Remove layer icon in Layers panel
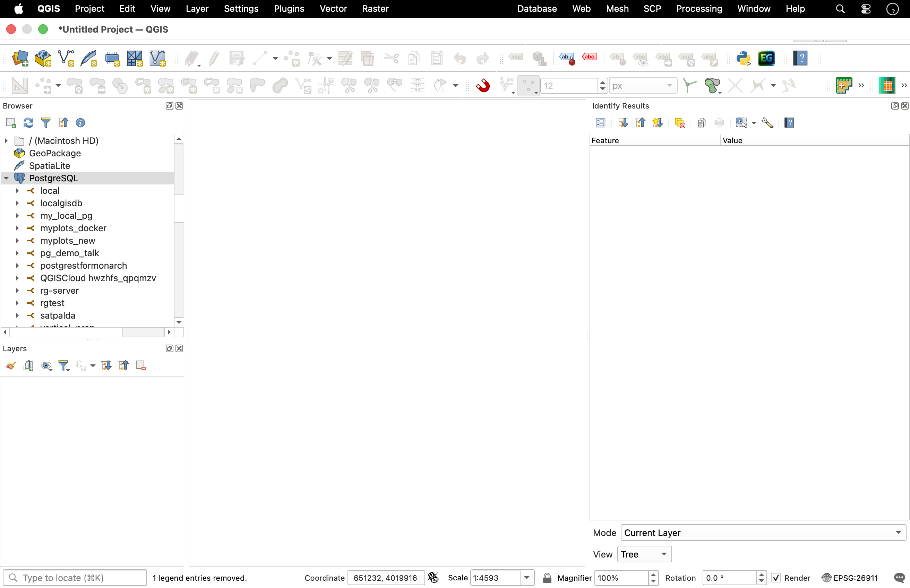This screenshot has width=910, height=588. 140,365
